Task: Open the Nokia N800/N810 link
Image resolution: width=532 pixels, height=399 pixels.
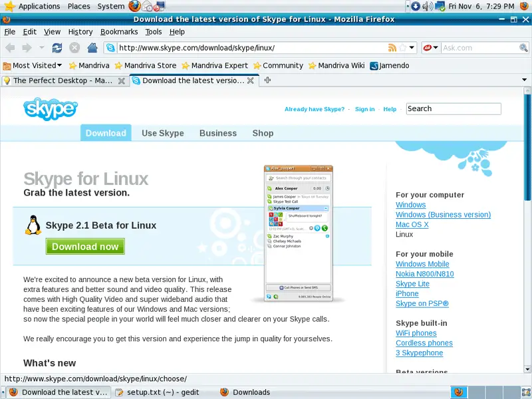Action: pos(425,273)
